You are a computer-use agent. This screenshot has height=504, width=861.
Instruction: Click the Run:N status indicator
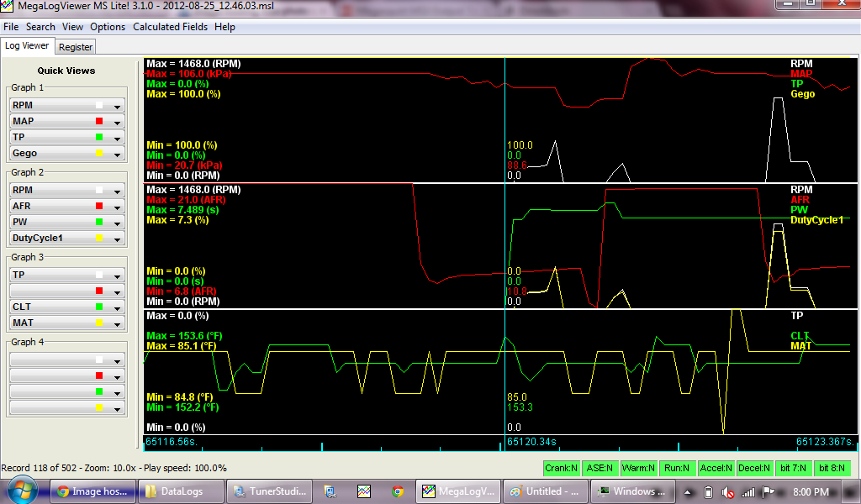[677, 469]
